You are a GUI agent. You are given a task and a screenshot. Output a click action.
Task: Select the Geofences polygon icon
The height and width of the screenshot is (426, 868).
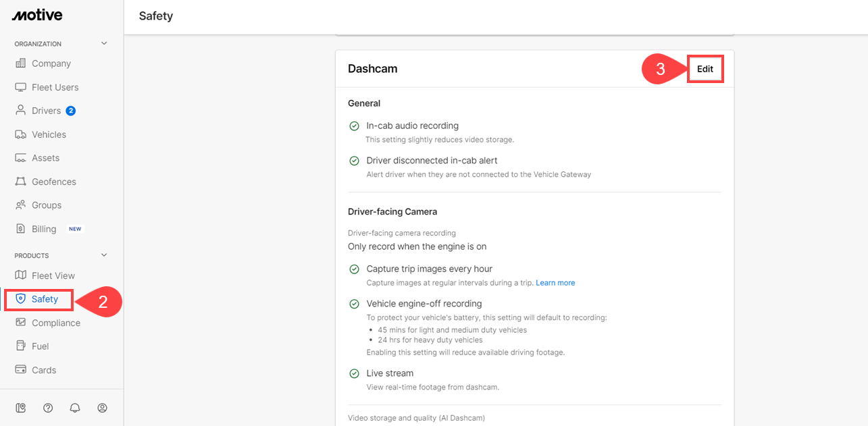(20, 182)
